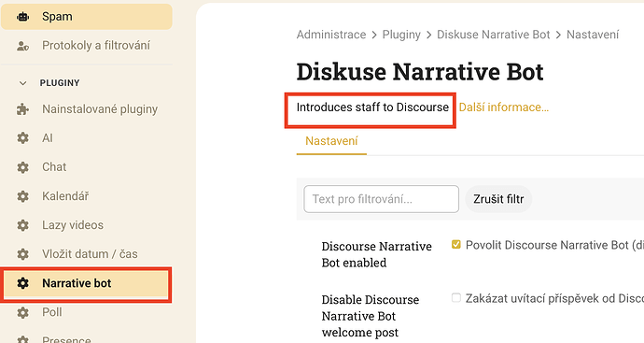The width and height of the screenshot is (644, 343).
Task: Click the user icon beside Protokoly a filtrování
Action: 22,46
